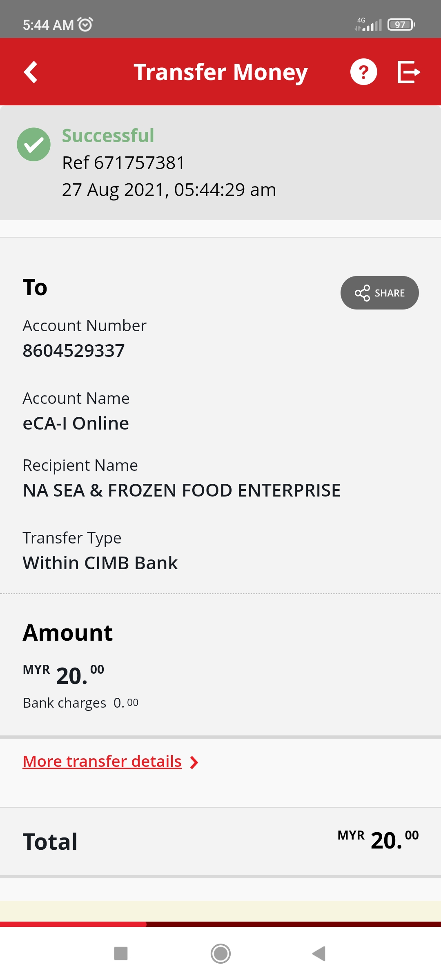
Task: Tap Android home circle button
Action: point(220,953)
